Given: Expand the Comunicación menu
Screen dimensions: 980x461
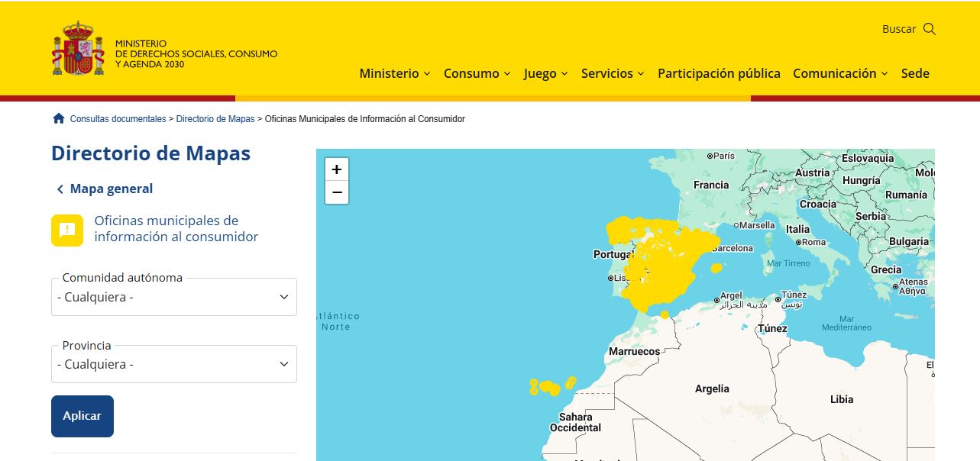Looking at the screenshot, I should pos(840,73).
